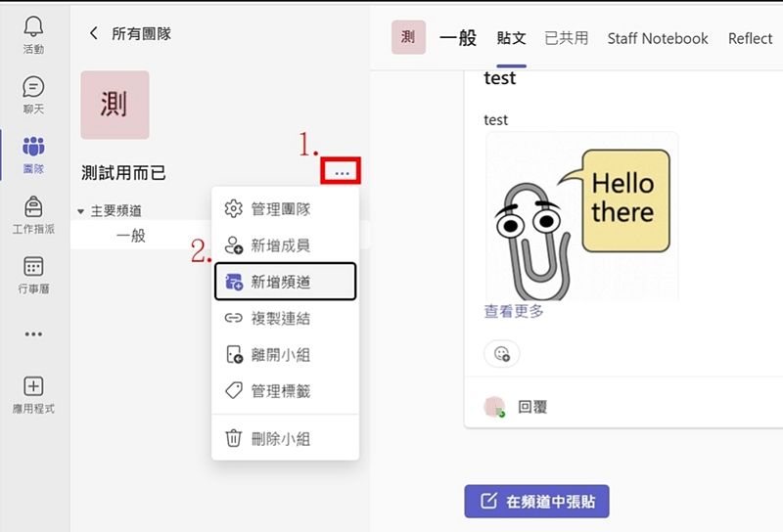This screenshot has height=532, width=783.
Task: Open 應用程式 (Apps) plus icon
Action: [33, 386]
